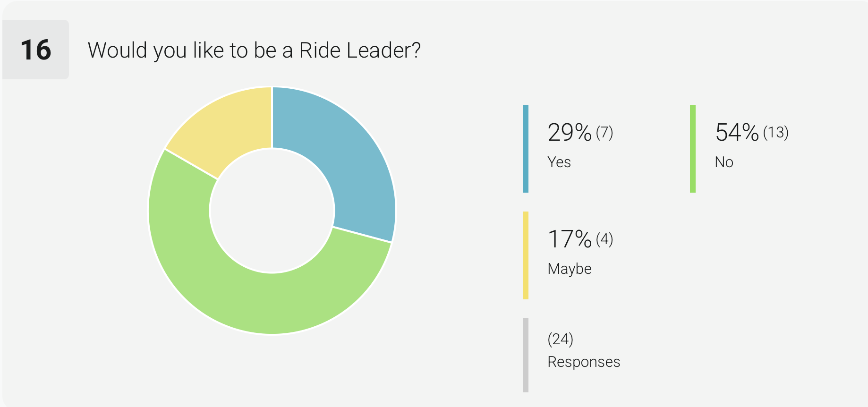
Task: Click the empty center of the donut chart
Action: (x=272, y=211)
